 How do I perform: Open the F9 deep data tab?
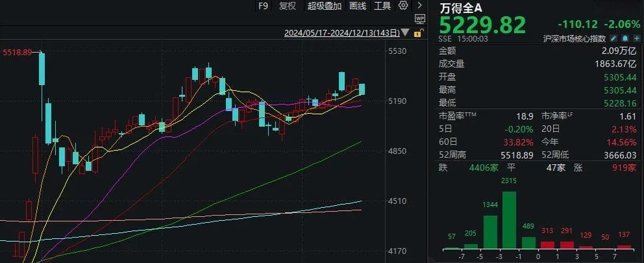[263, 6]
